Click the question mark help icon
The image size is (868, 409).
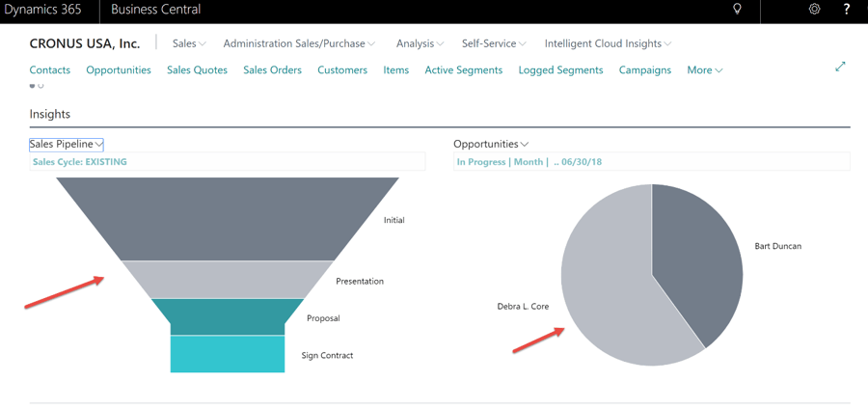pyautogui.click(x=847, y=10)
